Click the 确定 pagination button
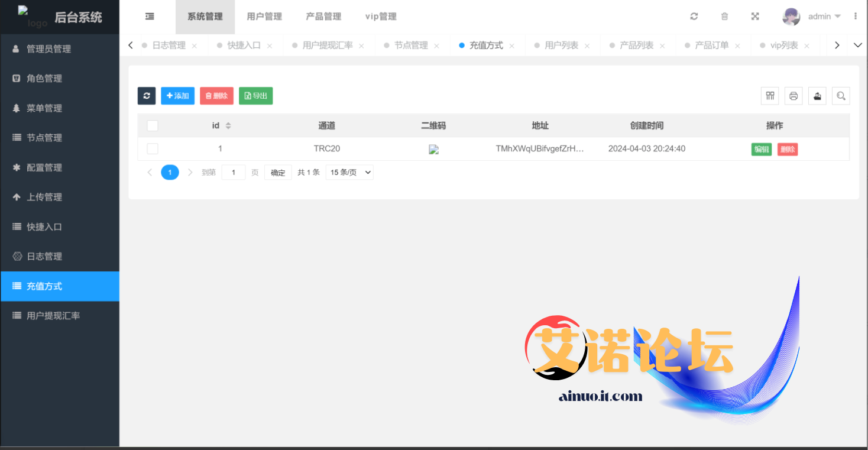The width and height of the screenshot is (868, 450). click(x=278, y=172)
